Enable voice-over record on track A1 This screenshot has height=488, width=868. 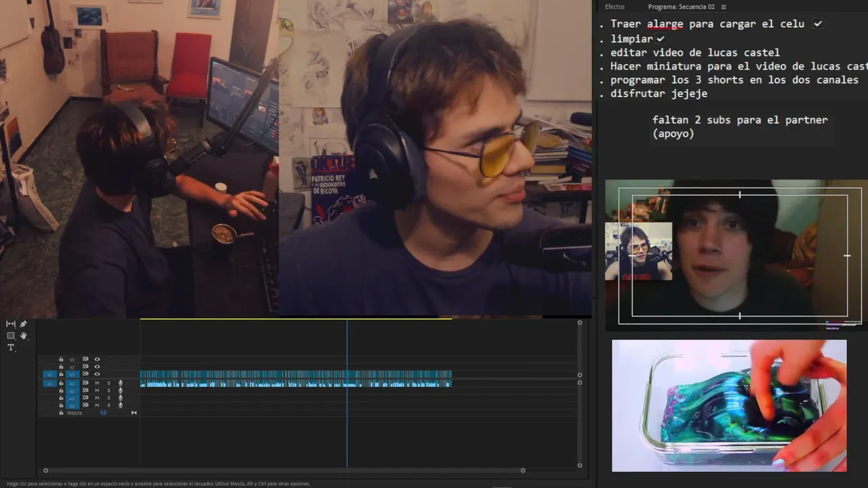tap(121, 383)
